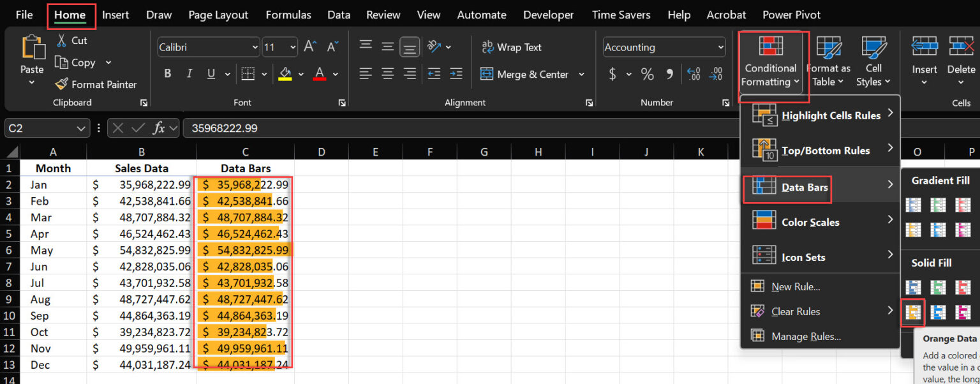
Task: Click the Decrease Decimal icon
Action: (716, 74)
